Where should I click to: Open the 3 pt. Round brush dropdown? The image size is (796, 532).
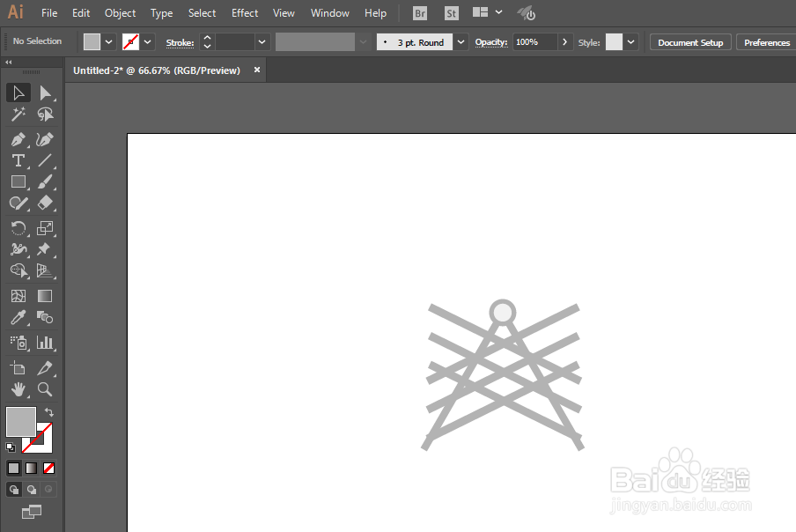tap(461, 42)
